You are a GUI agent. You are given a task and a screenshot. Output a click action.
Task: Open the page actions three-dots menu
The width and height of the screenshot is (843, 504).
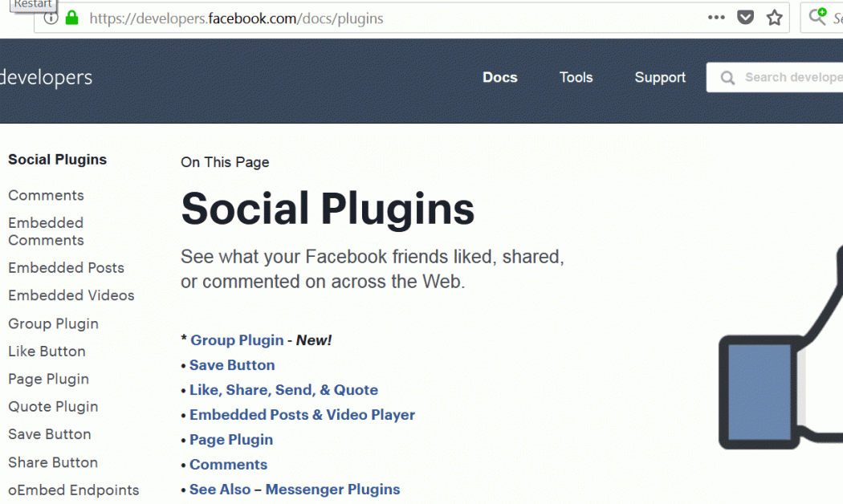click(716, 18)
